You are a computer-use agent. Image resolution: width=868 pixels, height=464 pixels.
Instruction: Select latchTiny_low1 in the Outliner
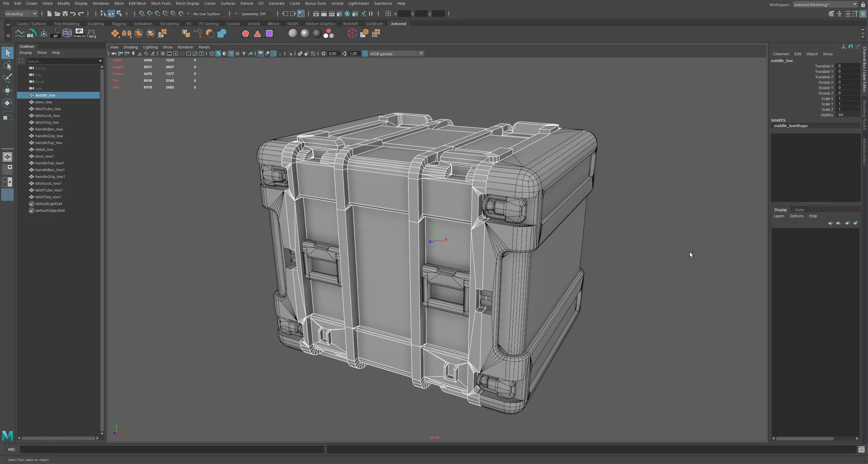48,197
